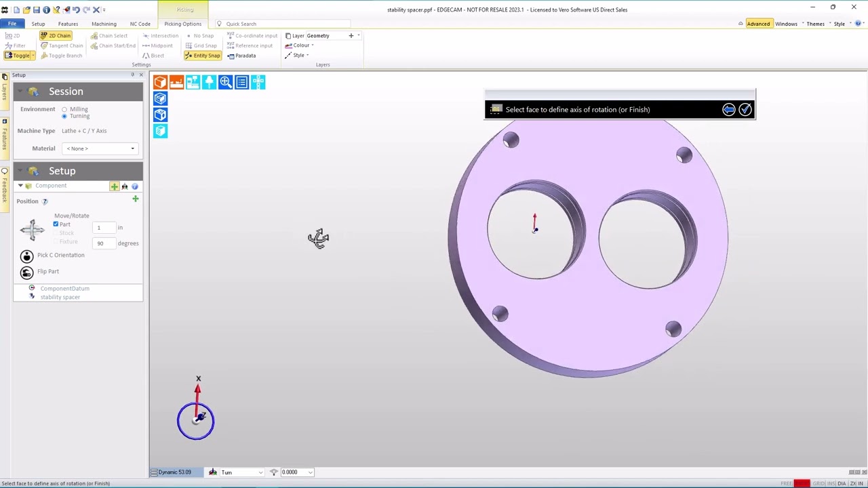Click the Undo arrow in quick access toolbar

click(76, 9)
